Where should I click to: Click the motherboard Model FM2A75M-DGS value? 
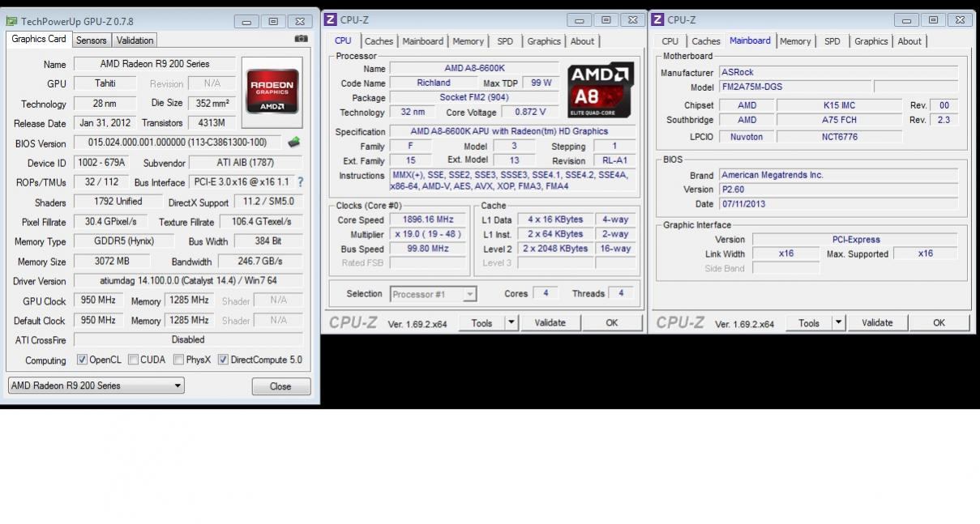(795, 87)
